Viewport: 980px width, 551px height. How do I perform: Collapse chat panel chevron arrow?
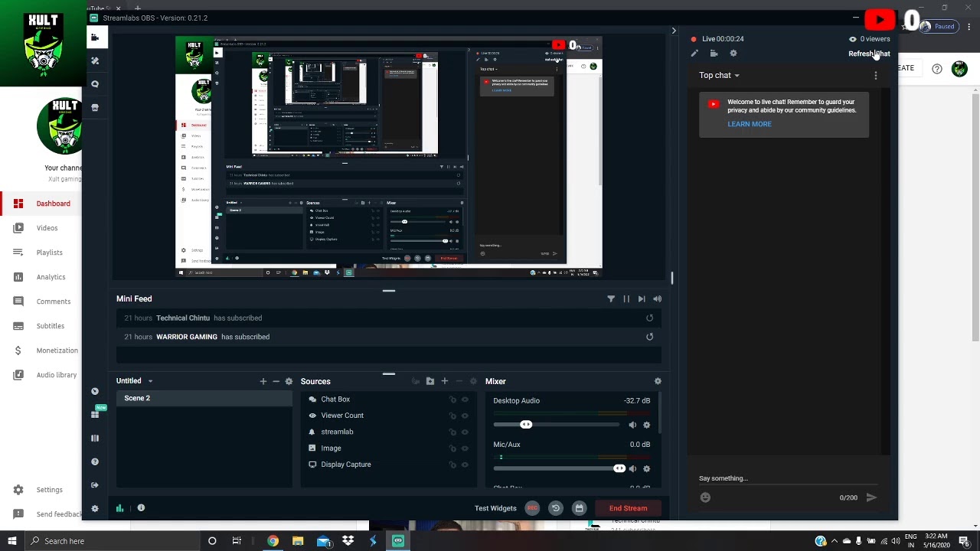(x=674, y=31)
